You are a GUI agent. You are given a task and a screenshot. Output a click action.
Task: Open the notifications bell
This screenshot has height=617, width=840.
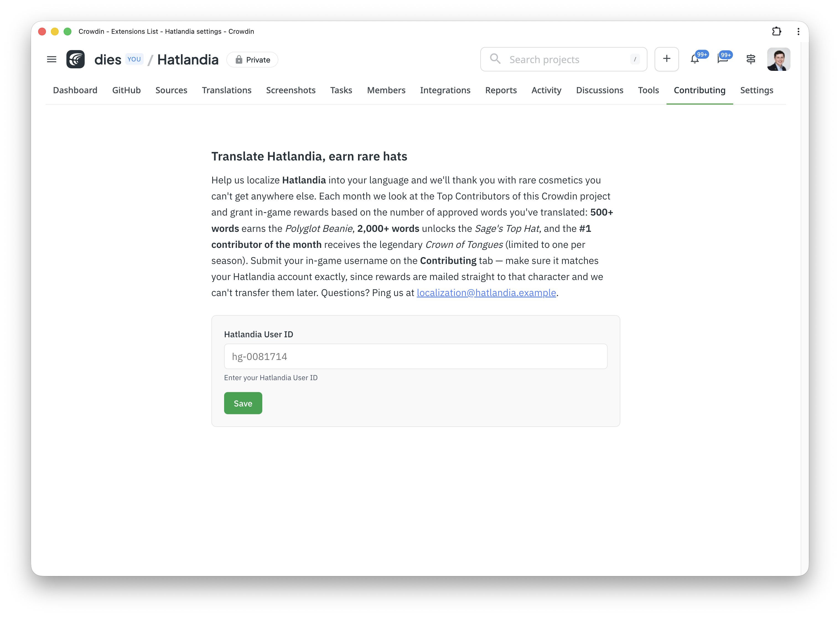[x=695, y=59]
